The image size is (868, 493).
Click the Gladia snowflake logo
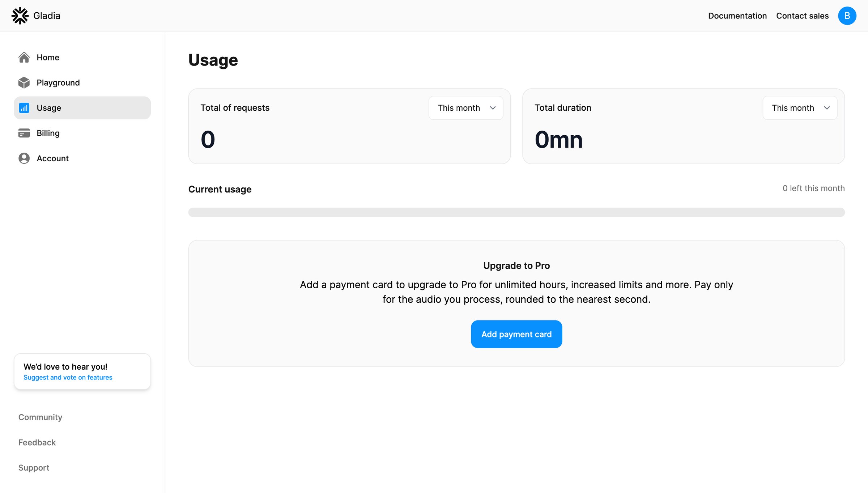(20, 16)
